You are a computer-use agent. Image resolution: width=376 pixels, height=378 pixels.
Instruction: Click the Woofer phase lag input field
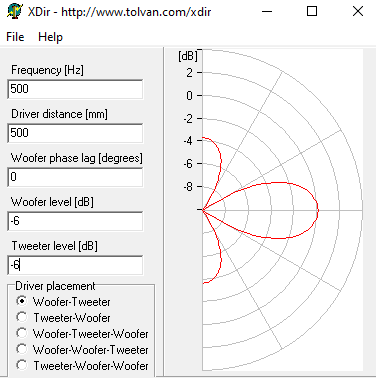tap(75, 177)
